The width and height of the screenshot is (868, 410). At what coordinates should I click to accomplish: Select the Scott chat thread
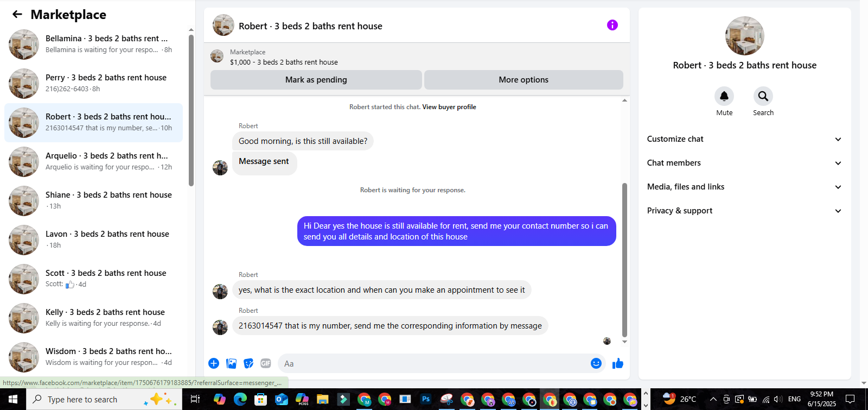point(93,279)
